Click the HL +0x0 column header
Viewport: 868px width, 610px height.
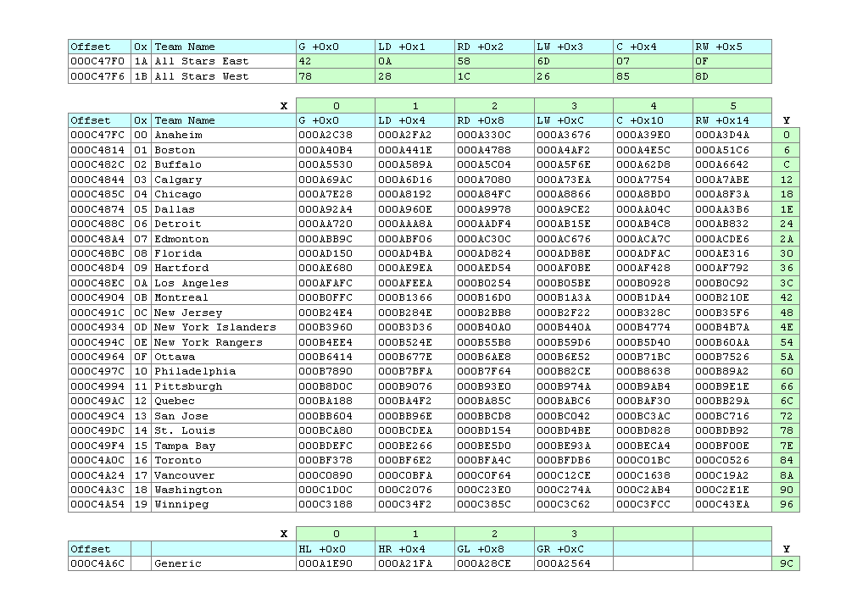point(335,549)
